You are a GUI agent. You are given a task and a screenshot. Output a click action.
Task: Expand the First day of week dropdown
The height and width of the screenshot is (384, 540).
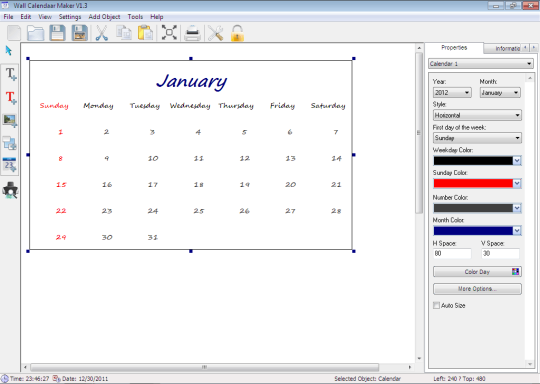477,138
